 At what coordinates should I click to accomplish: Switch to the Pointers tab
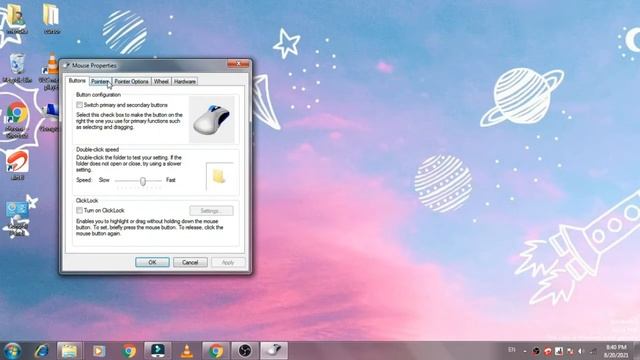point(100,82)
